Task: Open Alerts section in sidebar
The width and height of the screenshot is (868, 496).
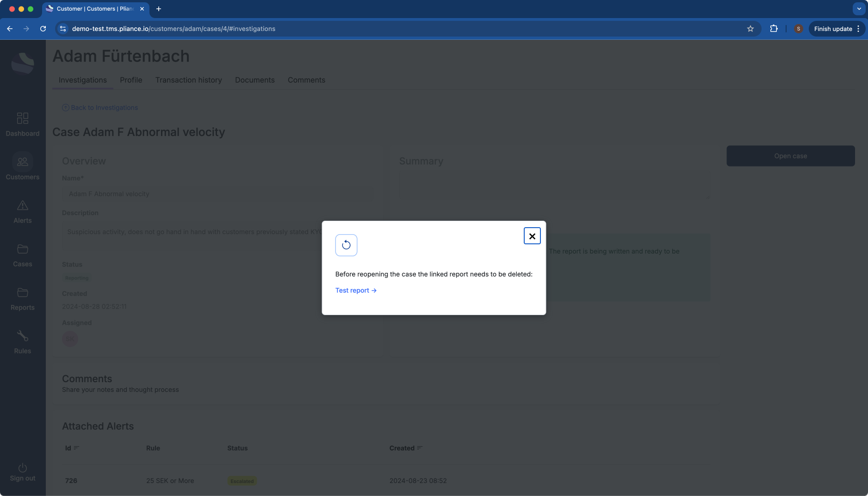Action: 23,211
